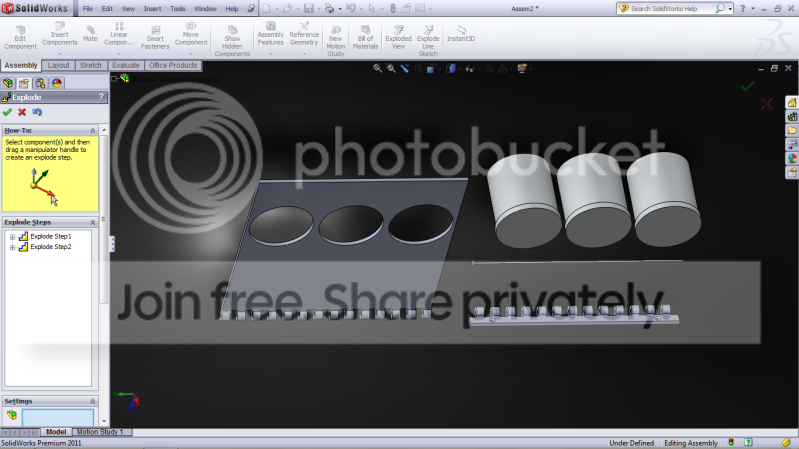The image size is (799, 449).
Task: Switch to the Evaluate tab
Action: pos(126,65)
